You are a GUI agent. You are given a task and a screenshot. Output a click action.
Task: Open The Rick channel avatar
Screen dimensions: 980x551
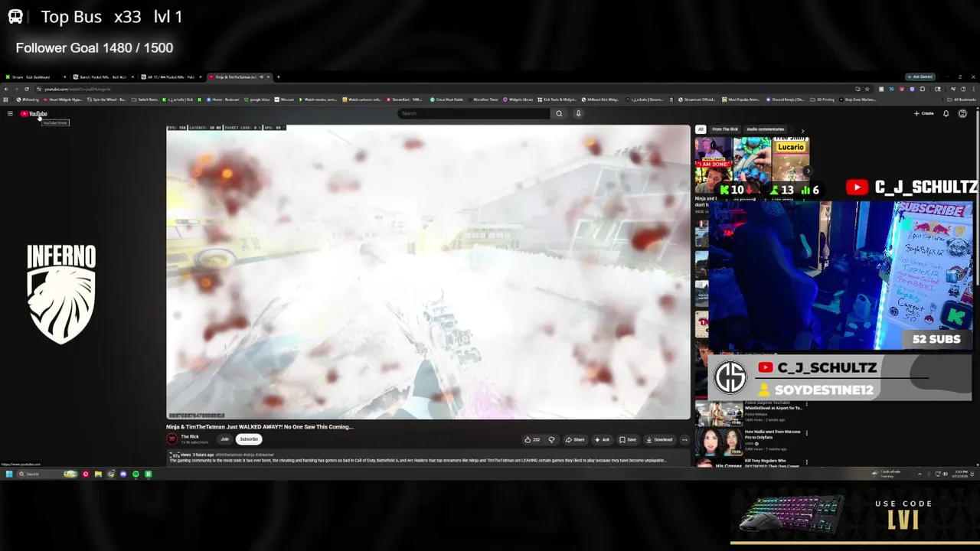pos(171,439)
